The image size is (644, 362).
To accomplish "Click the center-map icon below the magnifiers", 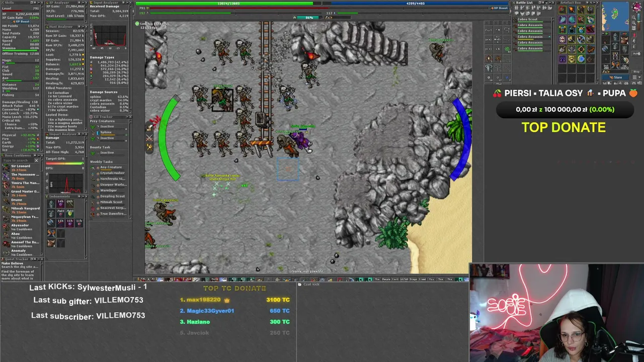I will coord(633,28).
